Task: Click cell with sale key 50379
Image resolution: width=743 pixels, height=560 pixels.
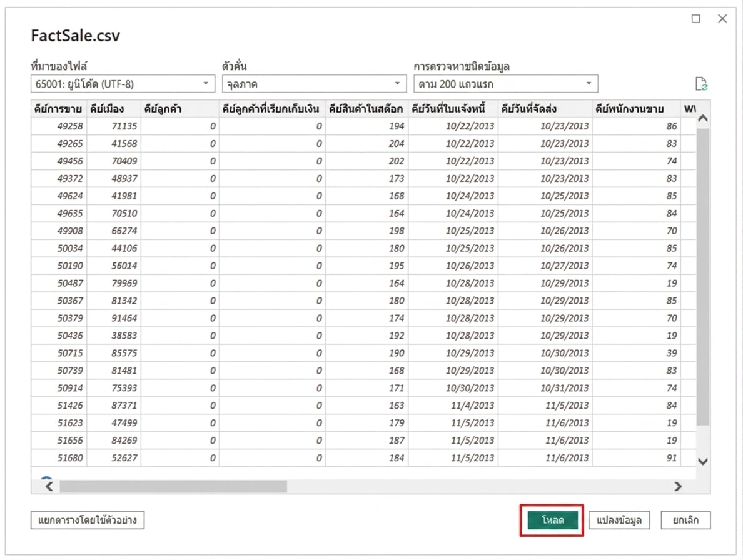Action: coord(59,318)
